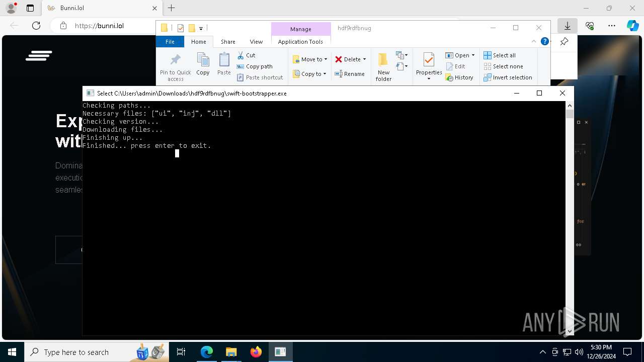
Task: Open the Copy to dropdown
Action: click(x=310, y=74)
